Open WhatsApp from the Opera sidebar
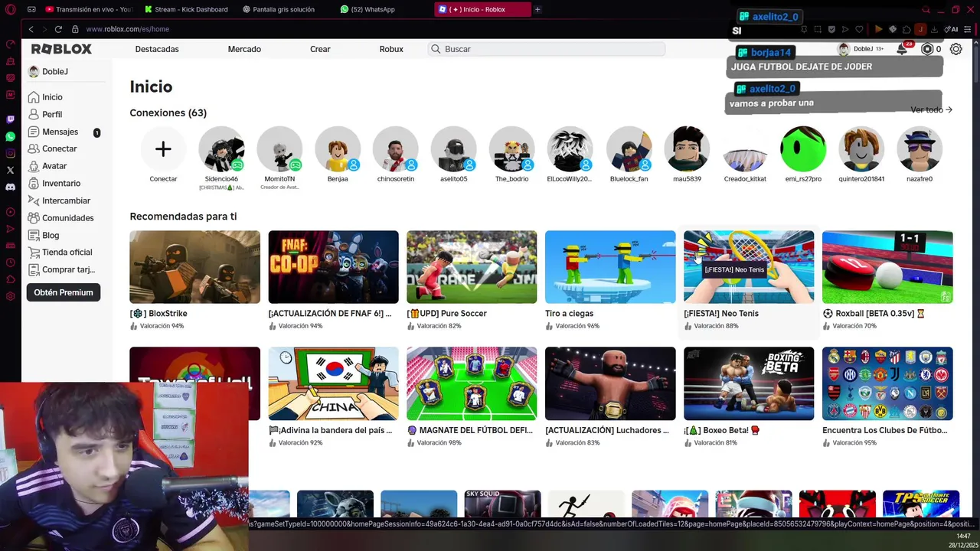 pos(10,136)
